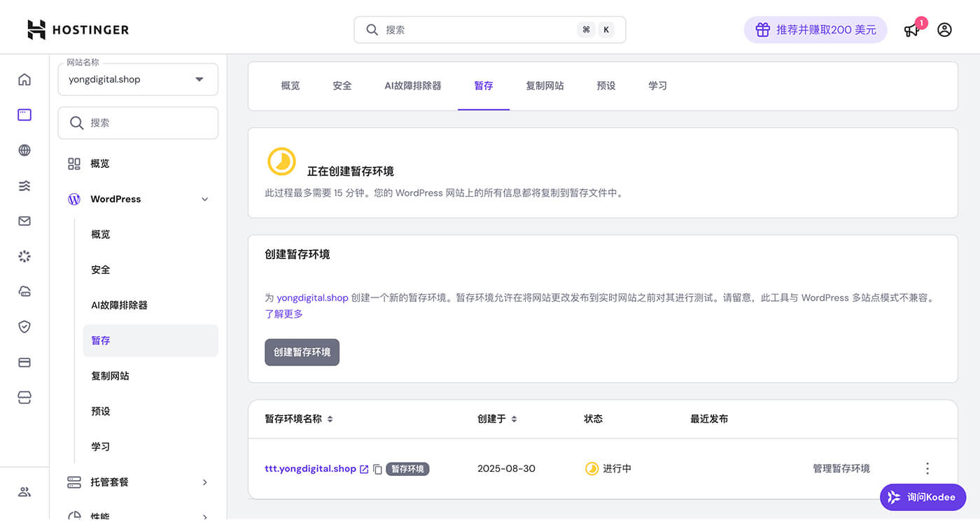Open the waves icon in left rail
The image size is (980, 525).
pos(24,185)
